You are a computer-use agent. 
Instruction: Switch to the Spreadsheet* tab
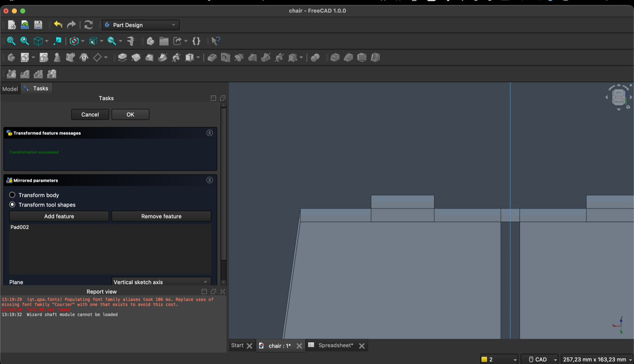[x=336, y=345]
